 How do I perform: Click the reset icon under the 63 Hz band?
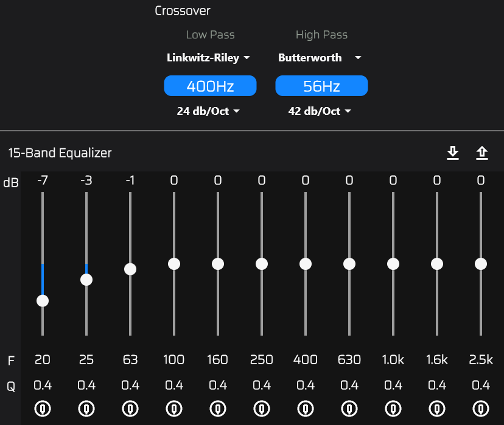coord(130,408)
